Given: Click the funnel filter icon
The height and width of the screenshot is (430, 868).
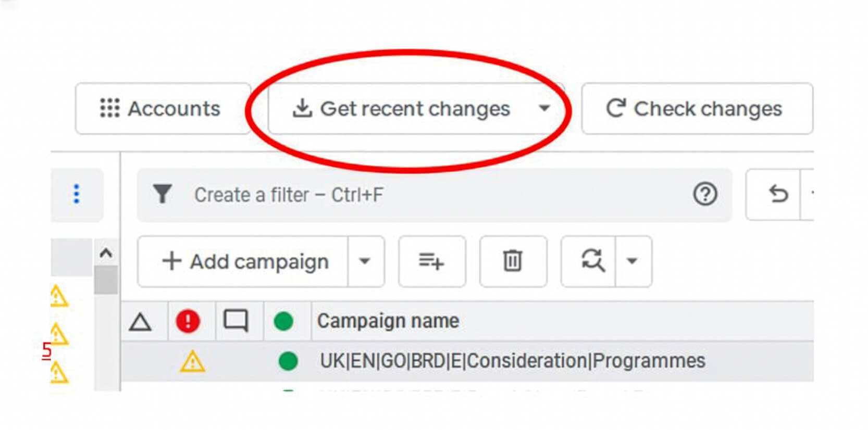Looking at the screenshot, I should [162, 194].
